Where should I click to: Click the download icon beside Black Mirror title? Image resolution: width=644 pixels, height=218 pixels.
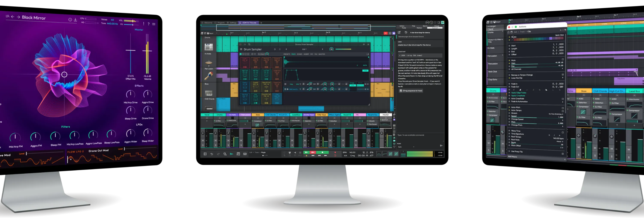(x=75, y=20)
